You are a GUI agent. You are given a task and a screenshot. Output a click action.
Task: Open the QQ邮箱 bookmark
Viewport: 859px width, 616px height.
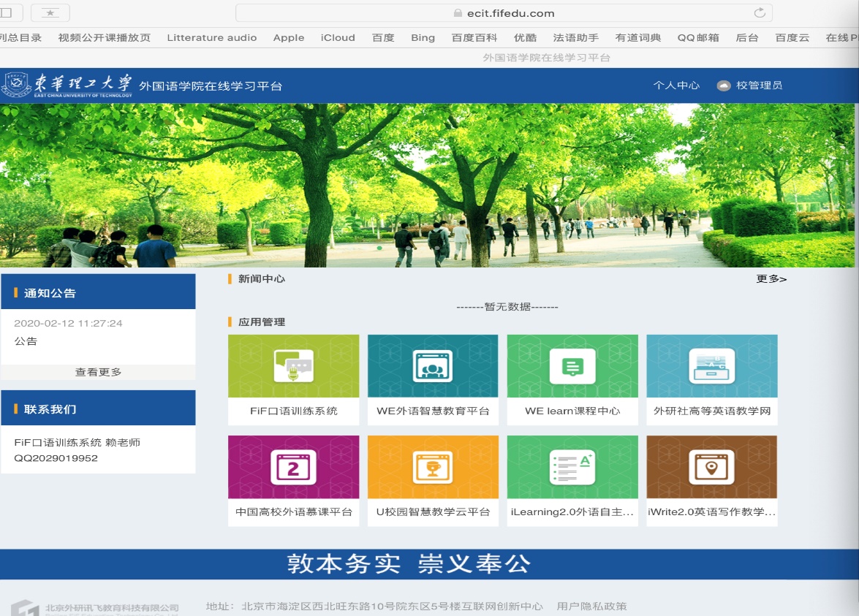697,38
